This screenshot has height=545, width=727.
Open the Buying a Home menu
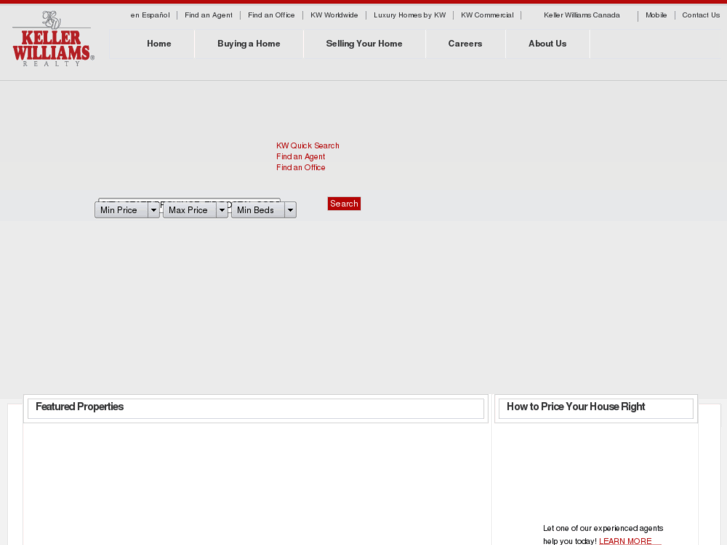pyautogui.click(x=249, y=44)
